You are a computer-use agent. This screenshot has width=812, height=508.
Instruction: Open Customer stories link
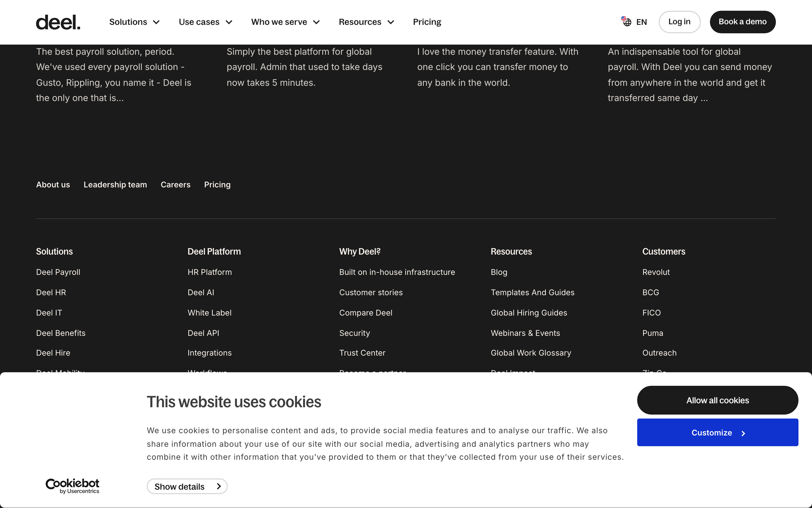tap(371, 292)
